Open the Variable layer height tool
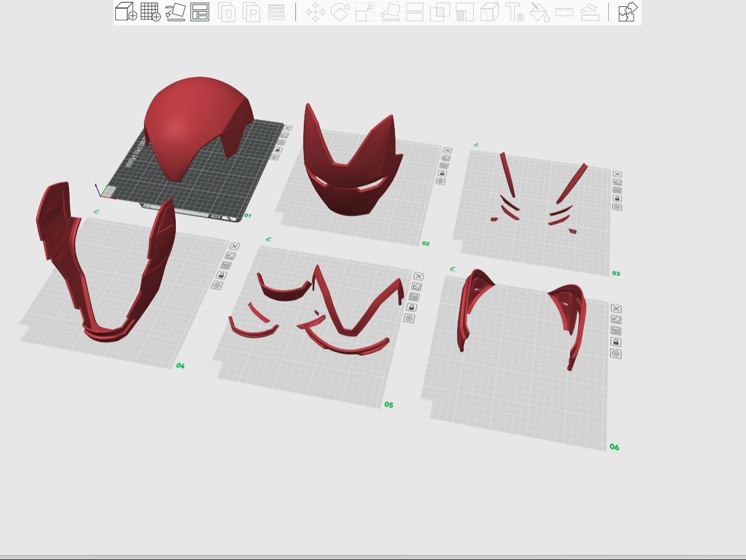Viewport: 746px width, 560px height. pos(276,12)
